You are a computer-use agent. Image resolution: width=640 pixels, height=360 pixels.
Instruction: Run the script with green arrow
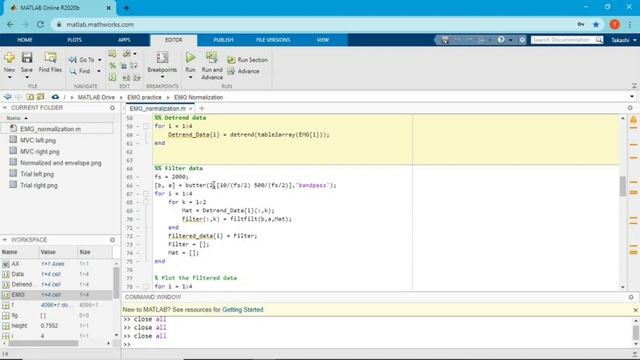(x=190, y=58)
